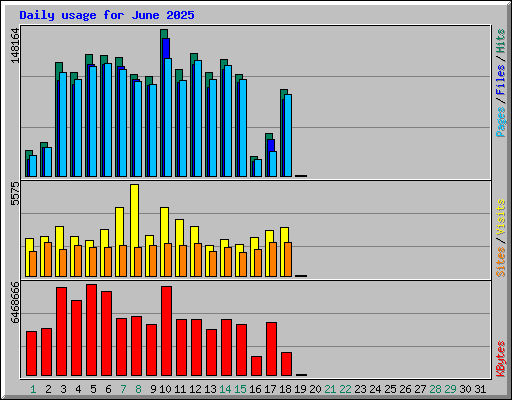Click the blue 'Files' legend label
Image resolution: width=512 pixels, height=400 pixels.
click(x=500, y=79)
